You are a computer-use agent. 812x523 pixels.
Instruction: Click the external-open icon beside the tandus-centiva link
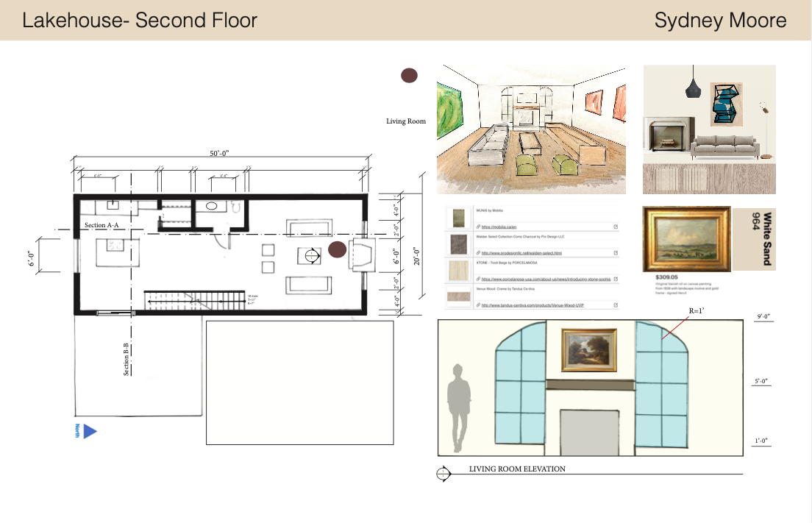(616, 305)
